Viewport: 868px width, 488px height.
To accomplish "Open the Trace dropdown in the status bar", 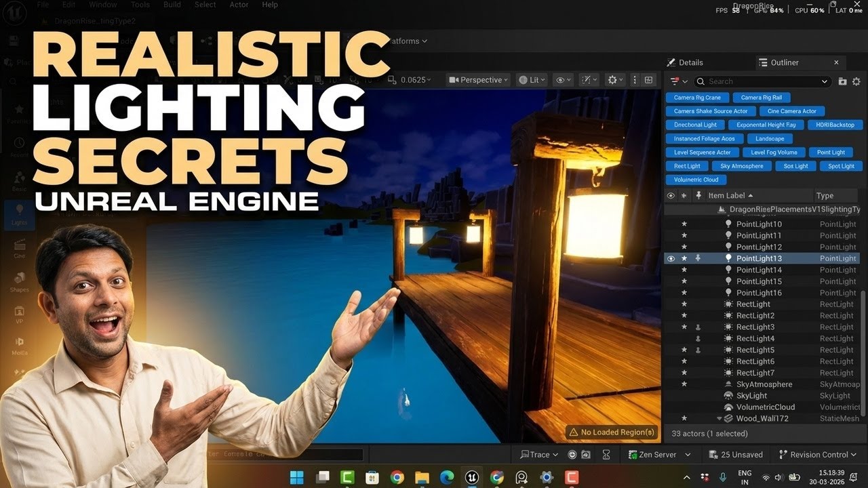I will tap(539, 455).
